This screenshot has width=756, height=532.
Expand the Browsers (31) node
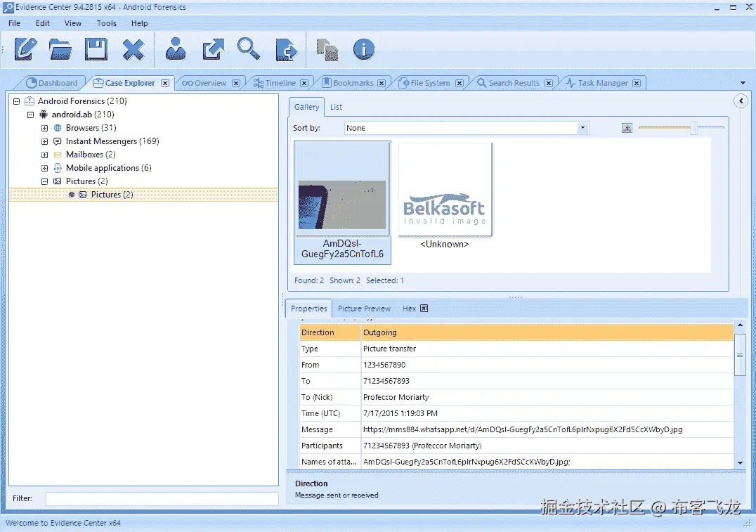pos(44,128)
